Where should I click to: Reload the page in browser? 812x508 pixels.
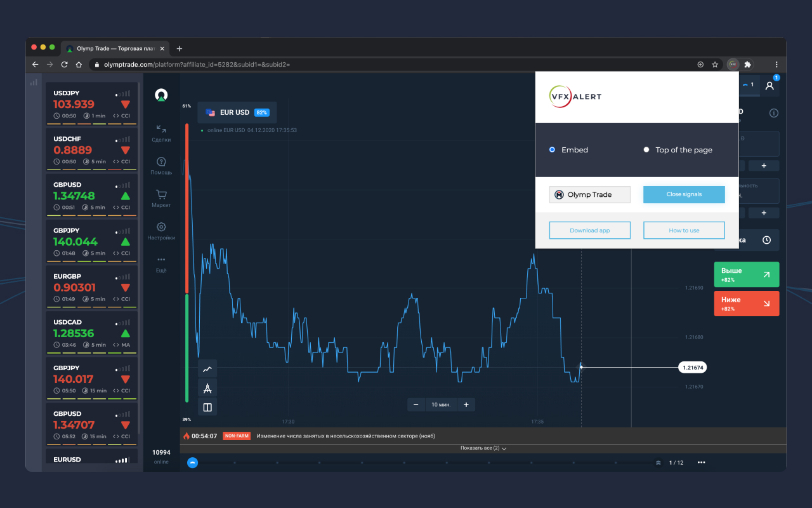point(64,64)
